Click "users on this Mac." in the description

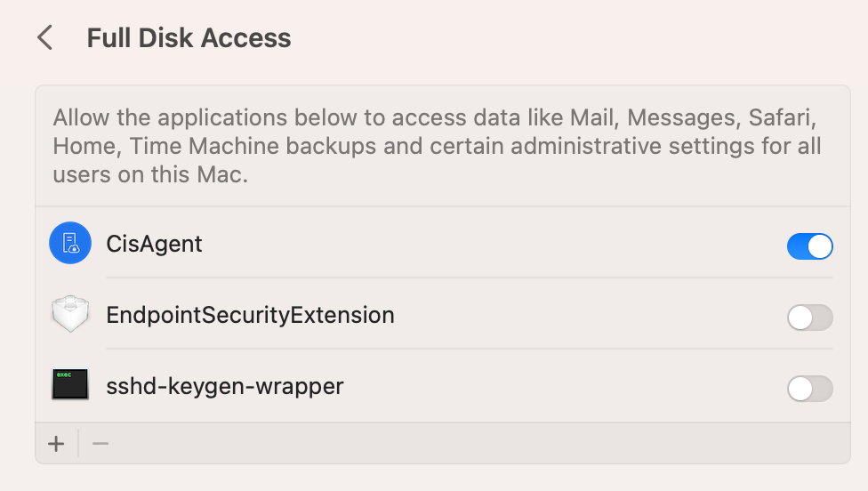150,175
